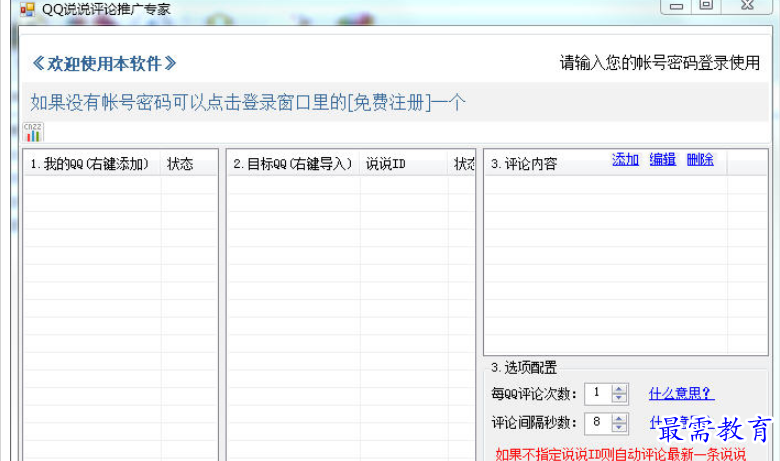Image resolution: width=780 pixels, height=461 pixels.
Task: Increase 评论间隔秒数 with up arrow
Action: click(x=619, y=419)
